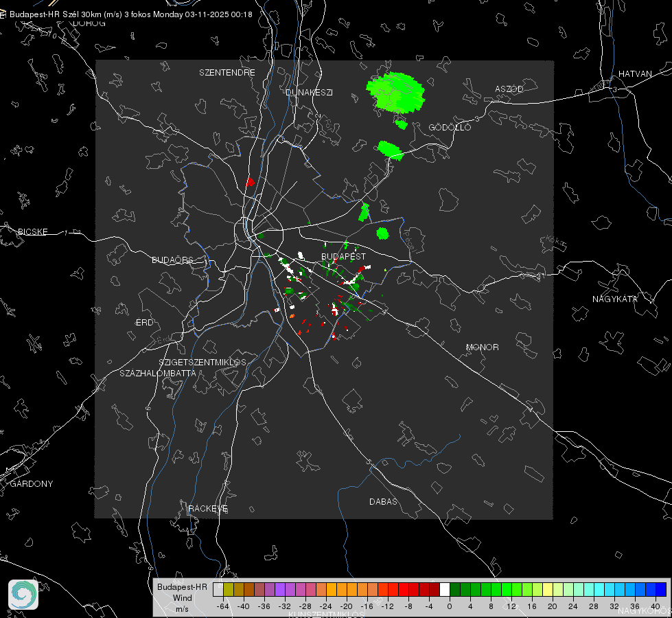Screen dimensions: 672x618
Task: Click the 16 label on the wind scale
Action: 532,606
